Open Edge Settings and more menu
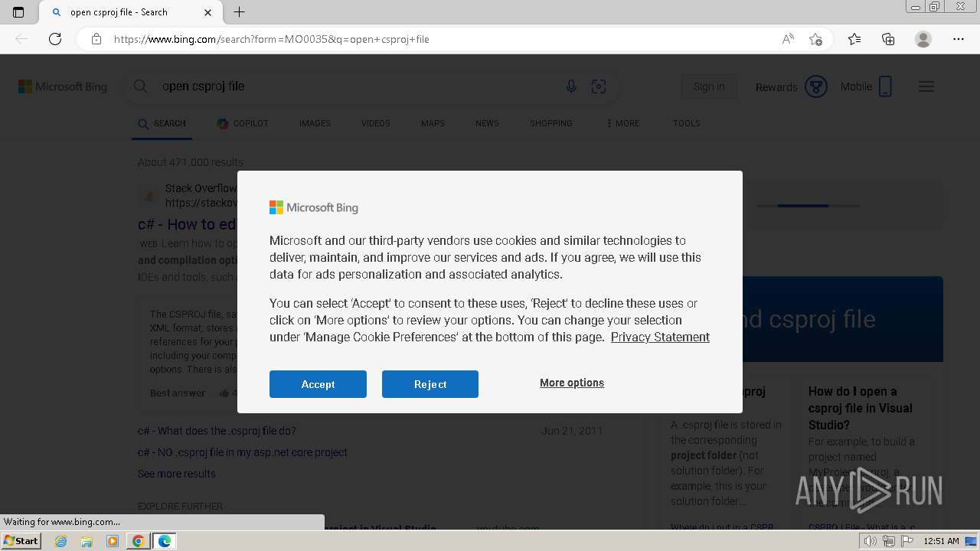The height and width of the screenshot is (551, 980). [x=959, y=39]
